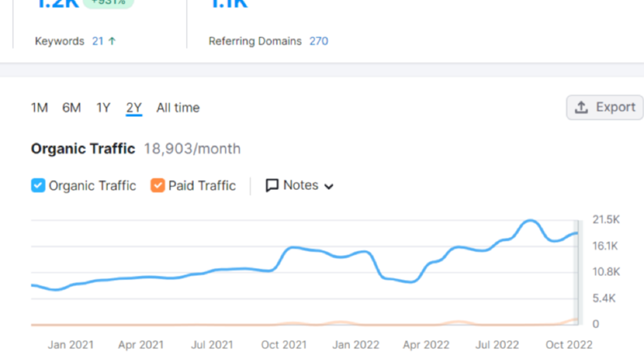Click the Jul 2022 axis label
644x362 pixels.
497,345
